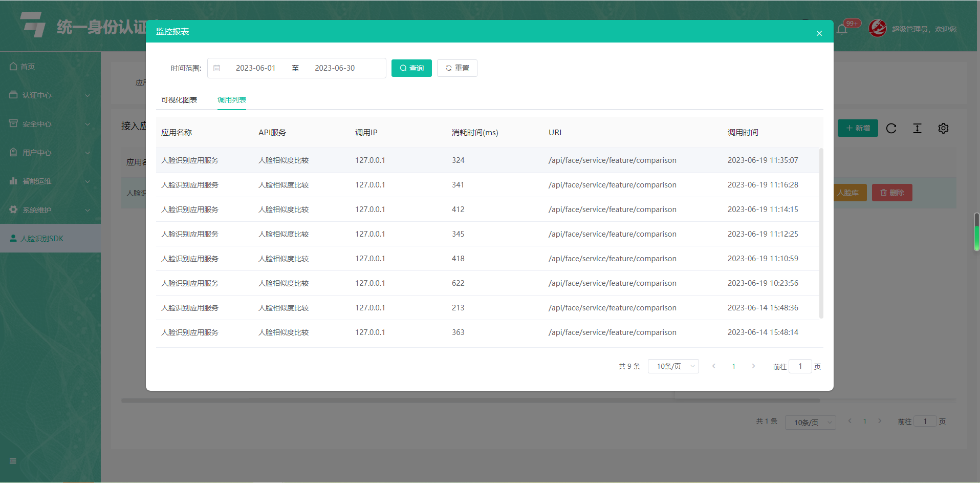
Task: Go to previous page in dialog pagination
Action: (x=714, y=366)
